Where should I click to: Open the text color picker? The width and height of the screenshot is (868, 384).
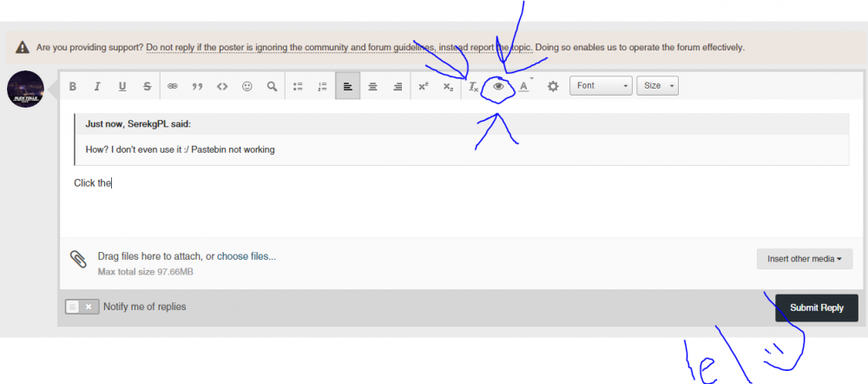524,86
